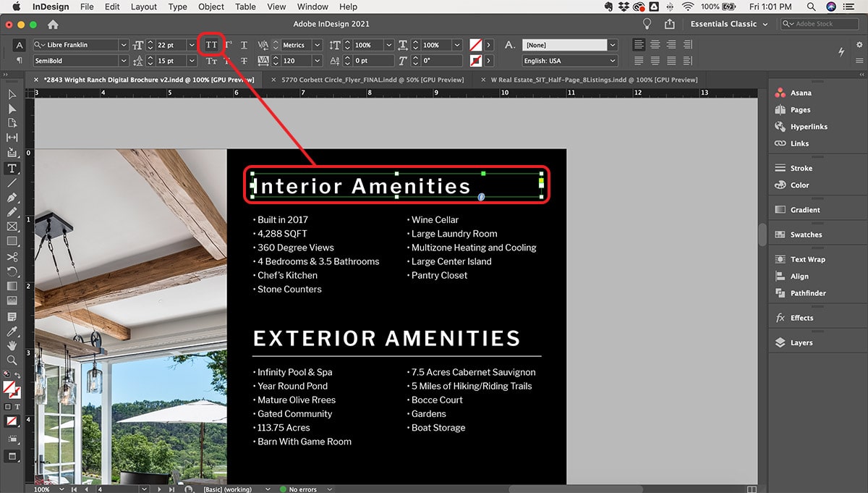Select the Zoom tool in toolbox
The image size is (868, 493).
coord(12,360)
